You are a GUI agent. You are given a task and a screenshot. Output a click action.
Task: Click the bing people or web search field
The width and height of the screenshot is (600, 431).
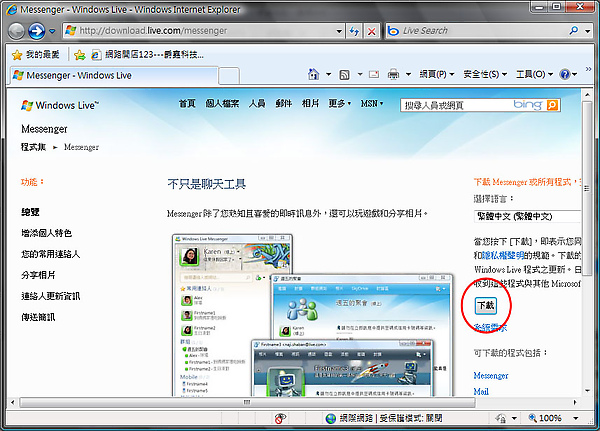tap(457, 105)
